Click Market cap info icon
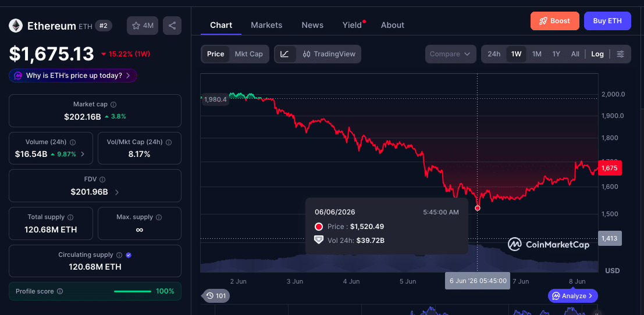 coord(114,105)
